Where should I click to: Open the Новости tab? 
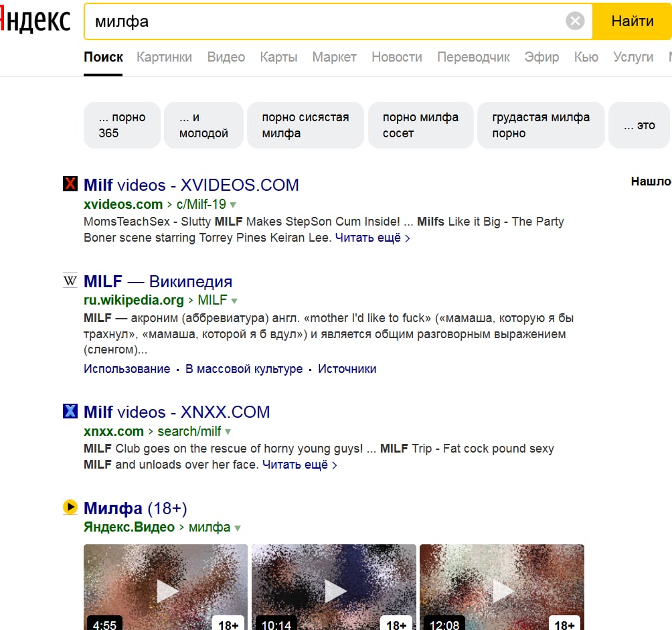[397, 57]
